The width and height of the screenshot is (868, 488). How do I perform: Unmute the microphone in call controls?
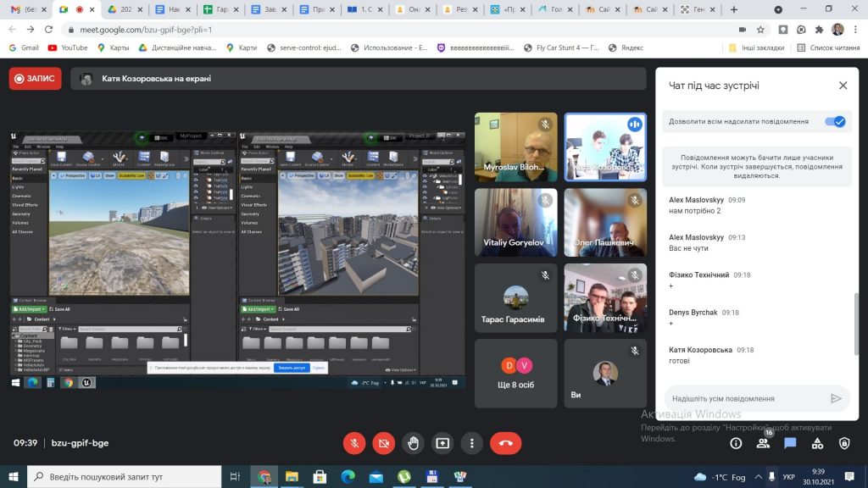pyautogui.click(x=354, y=443)
